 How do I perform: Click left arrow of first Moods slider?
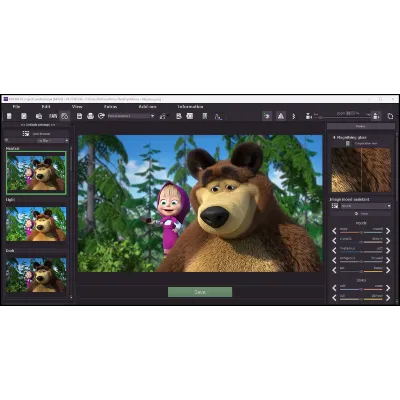(x=334, y=231)
